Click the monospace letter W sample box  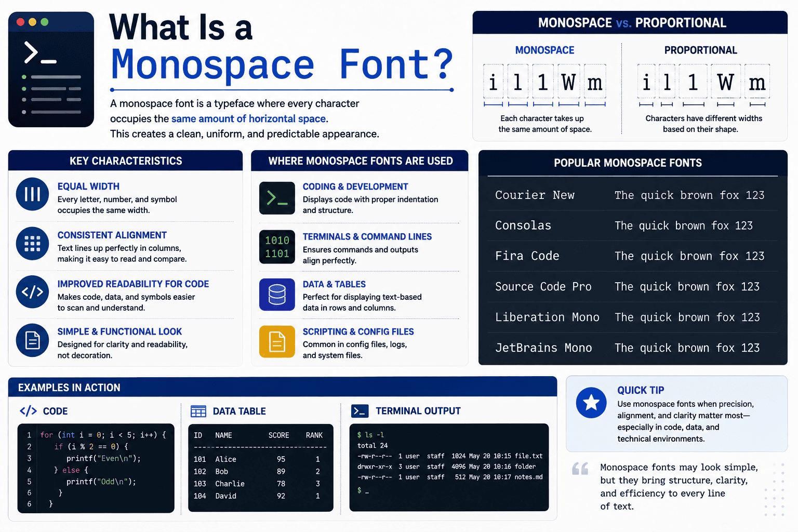point(568,82)
